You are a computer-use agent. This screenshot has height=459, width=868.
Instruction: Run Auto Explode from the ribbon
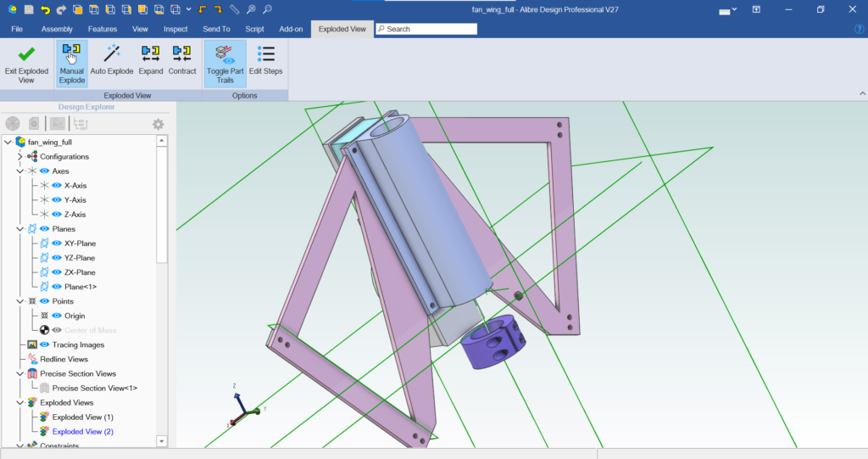point(112,63)
